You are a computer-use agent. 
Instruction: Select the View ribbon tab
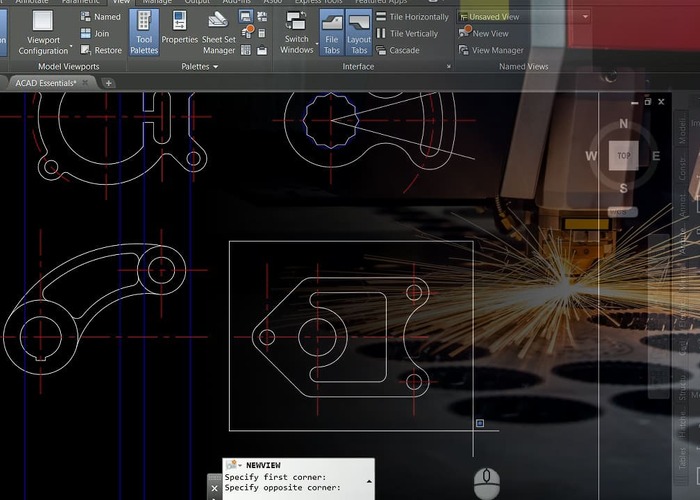[121, 2]
